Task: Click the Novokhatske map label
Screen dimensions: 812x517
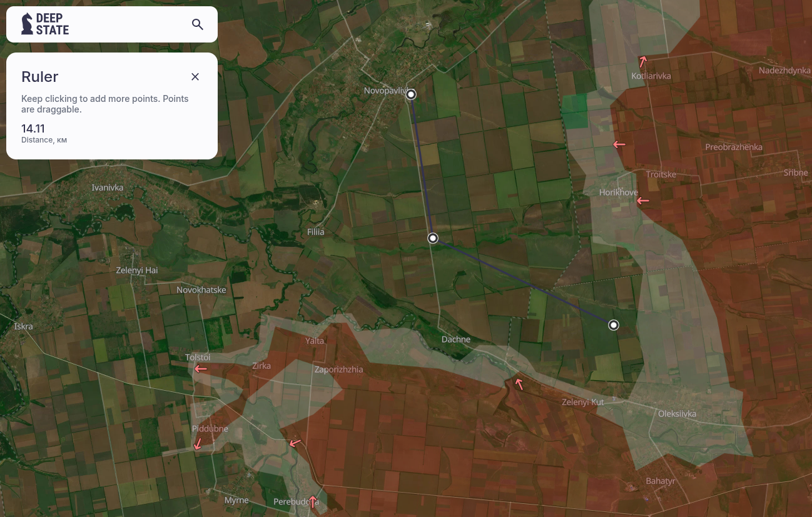Action: [201, 290]
